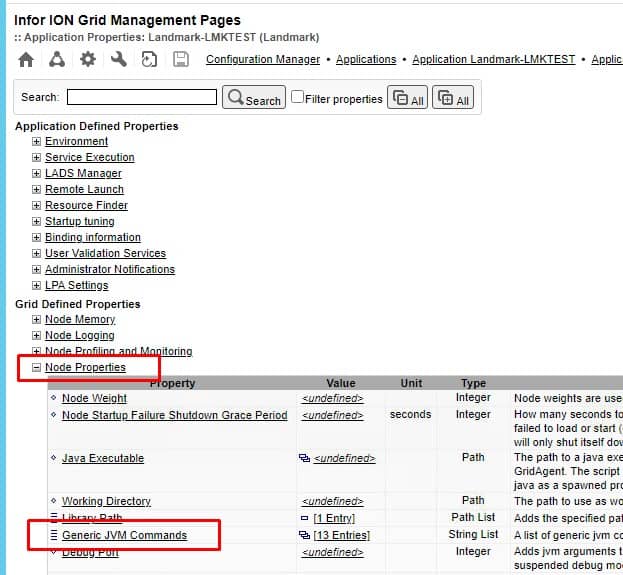The image size is (623, 575).
Task: Click the small icon beside 1 Entry
Action: tap(304, 518)
